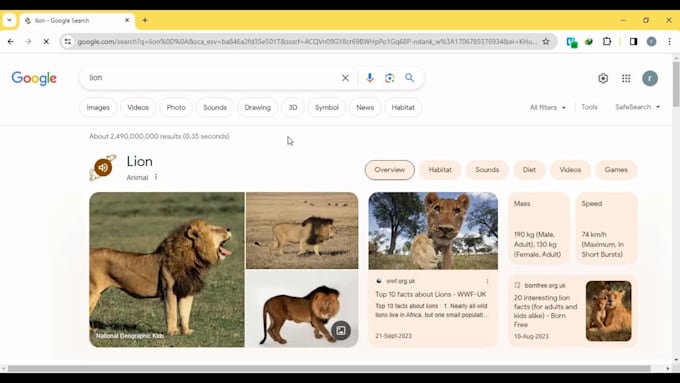Close the lion Google Search tab
This screenshot has width=680, height=383.
127,20
